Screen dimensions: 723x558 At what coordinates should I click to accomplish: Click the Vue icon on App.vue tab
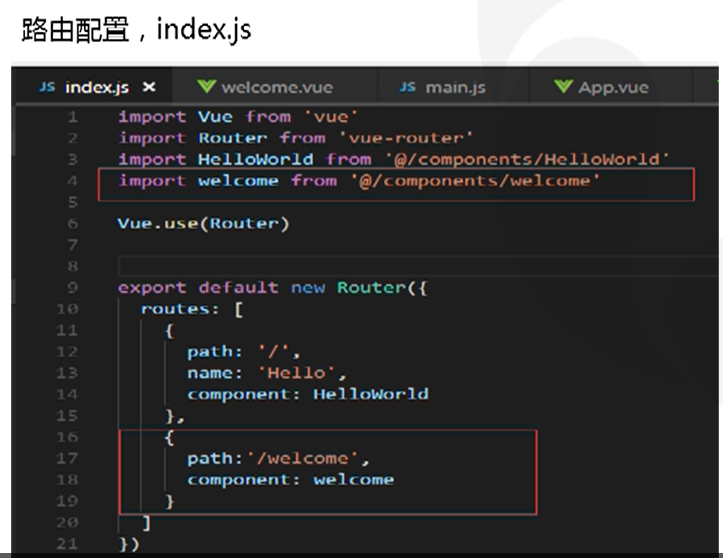point(563,86)
